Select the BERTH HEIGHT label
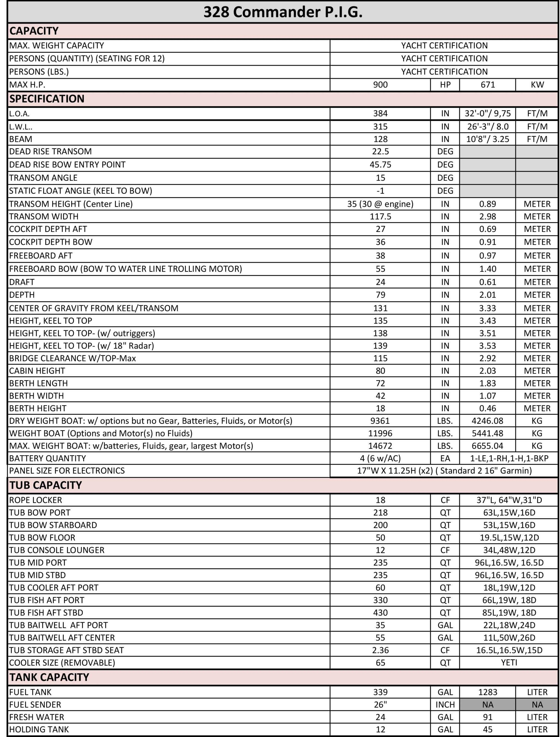Screen dimensions: 560x737 (x=38, y=408)
